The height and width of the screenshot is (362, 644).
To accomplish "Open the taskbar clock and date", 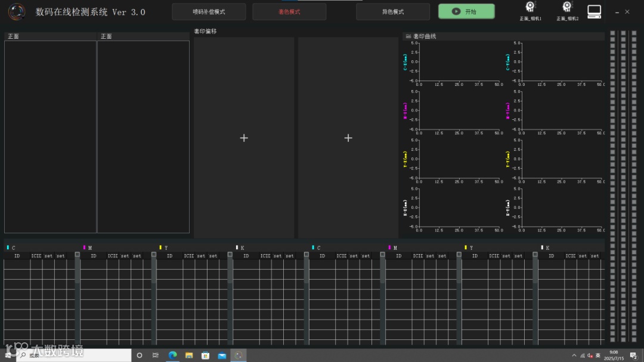I will pos(614,355).
